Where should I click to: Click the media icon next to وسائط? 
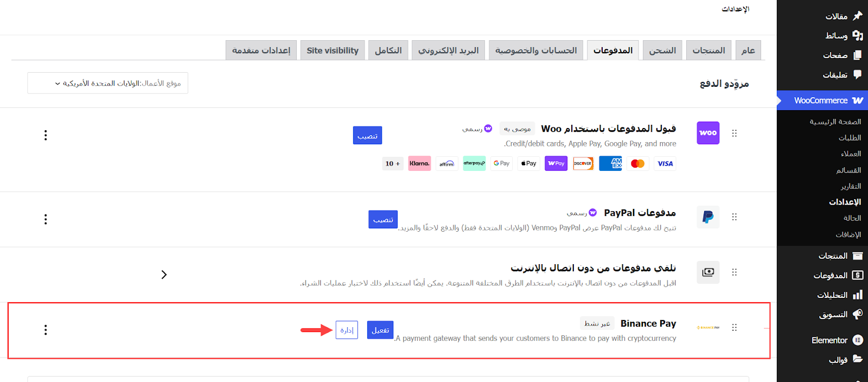click(x=858, y=35)
